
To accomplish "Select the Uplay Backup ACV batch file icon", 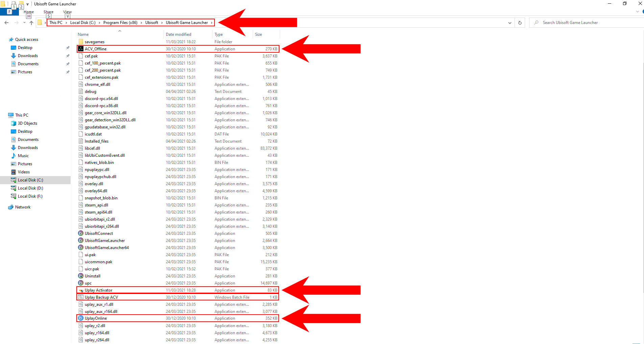I will (x=81, y=297).
